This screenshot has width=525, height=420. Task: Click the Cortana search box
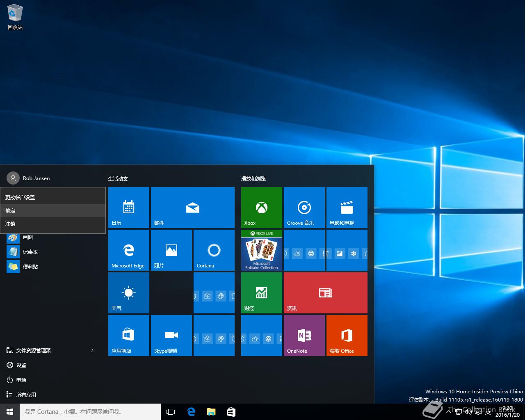tap(90, 412)
